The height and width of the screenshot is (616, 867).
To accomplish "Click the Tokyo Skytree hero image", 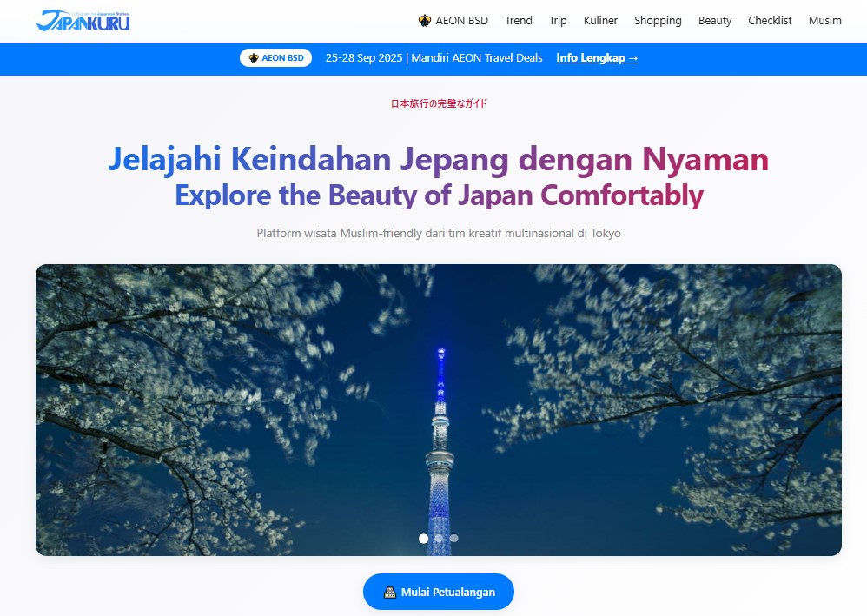I will point(439,408).
